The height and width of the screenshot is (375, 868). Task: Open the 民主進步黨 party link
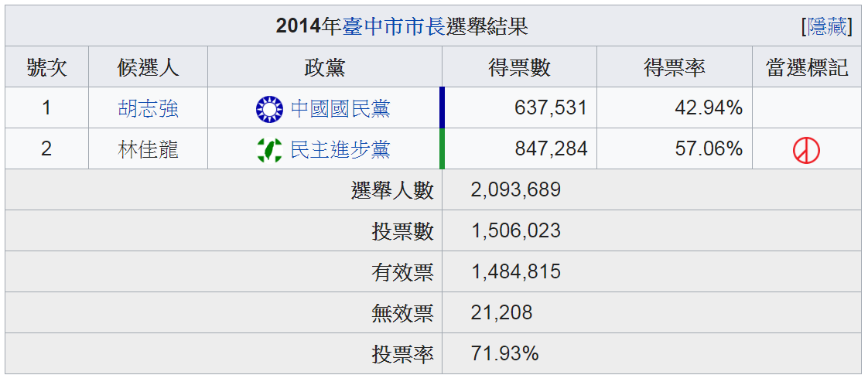340,149
